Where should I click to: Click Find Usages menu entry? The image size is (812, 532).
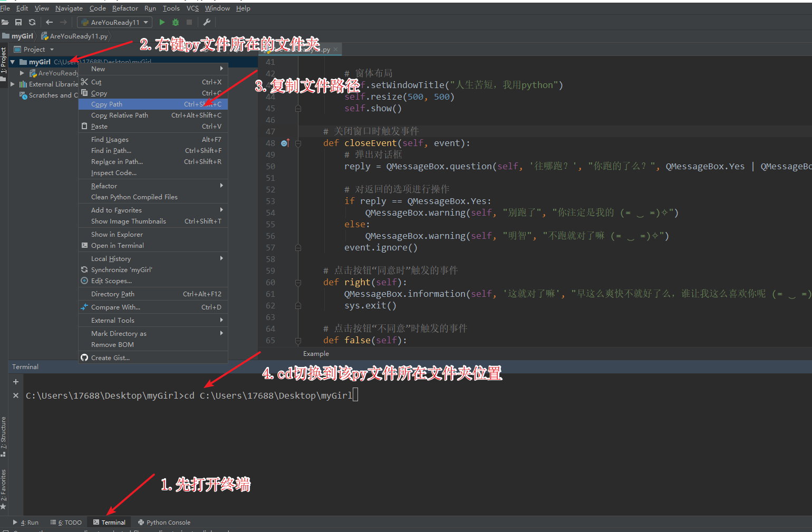153,139
